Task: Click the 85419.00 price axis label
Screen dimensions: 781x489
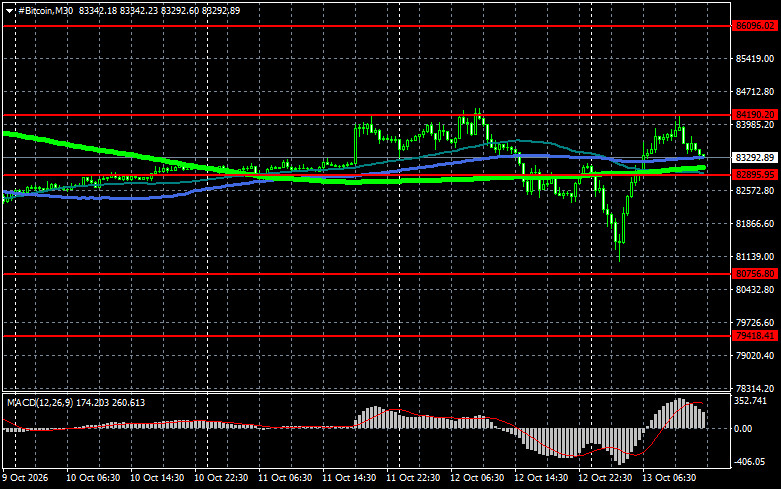Action: (755, 59)
